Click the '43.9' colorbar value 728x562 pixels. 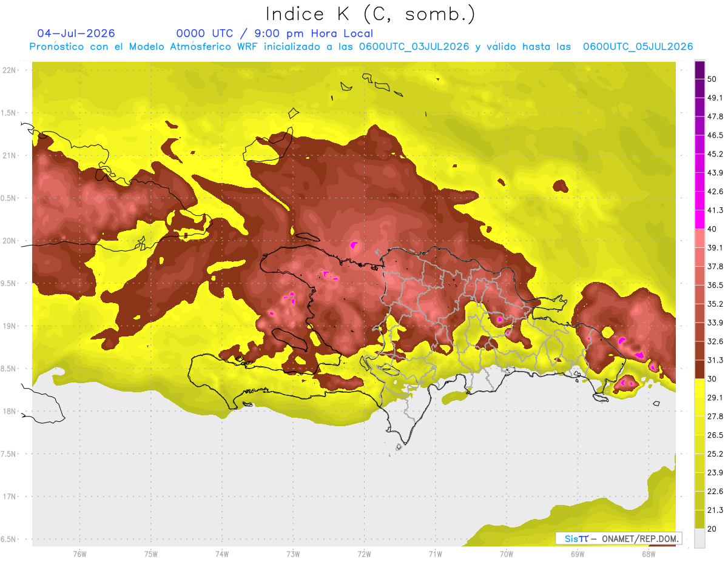pyautogui.click(x=715, y=173)
